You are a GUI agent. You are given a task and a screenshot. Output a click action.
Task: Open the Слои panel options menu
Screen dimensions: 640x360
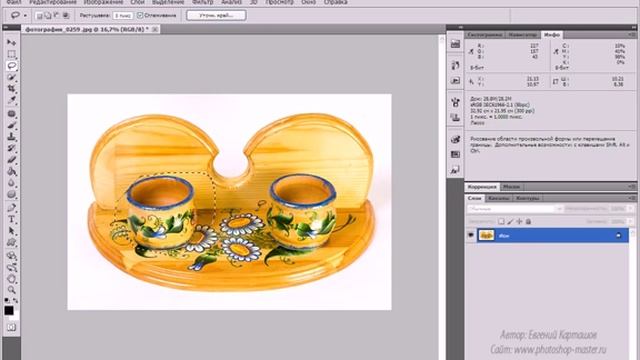pos(631,198)
